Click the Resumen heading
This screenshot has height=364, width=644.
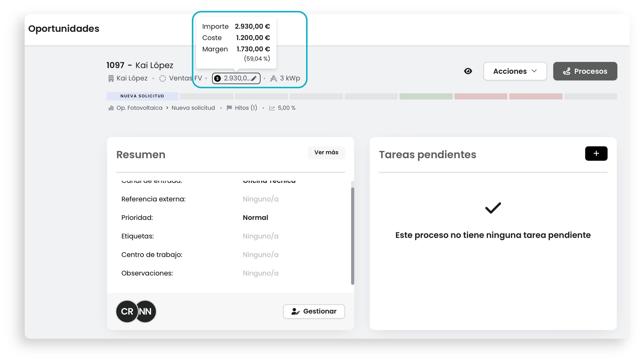[x=141, y=154]
